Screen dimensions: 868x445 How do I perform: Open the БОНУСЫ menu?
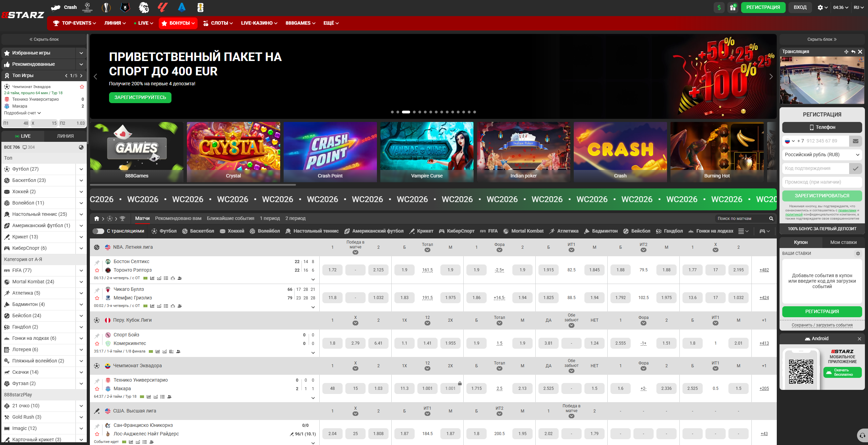pyautogui.click(x=178, y=23)
